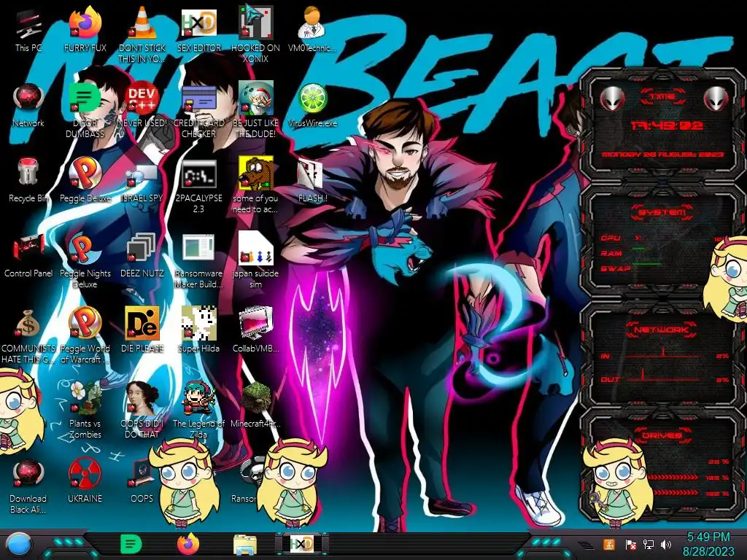Click the SYSTEM widget header
Image resolution: width=747 pixels, height=560 pixels.
(x=662, y=212)
